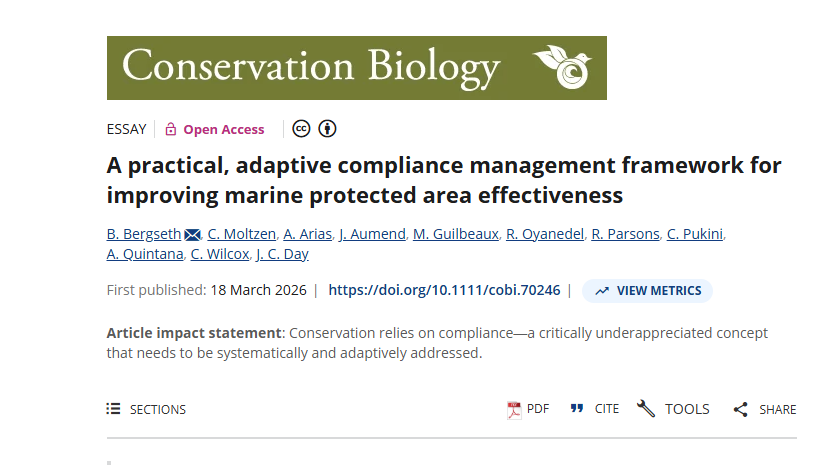Click the share network icon
The height and width of the screenshot is (465, 818).
(741, 409)
